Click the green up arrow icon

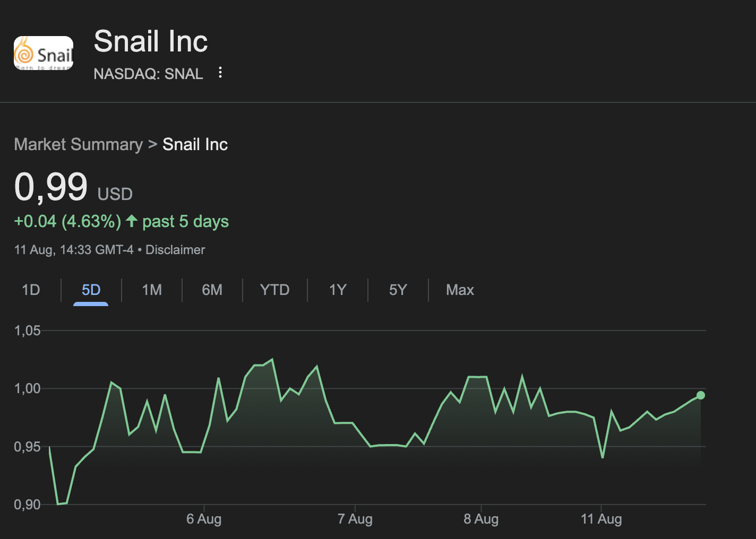(x=132, y=221)
